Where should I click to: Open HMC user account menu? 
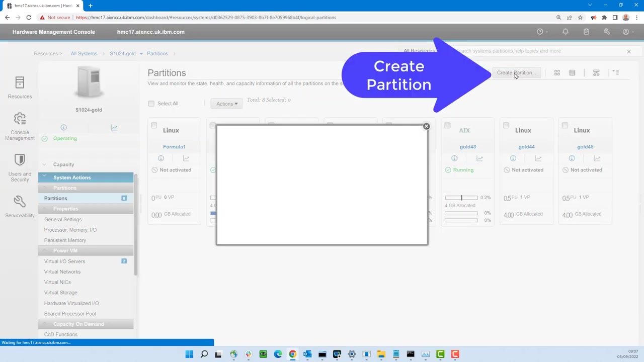click(x=626, y=32)
